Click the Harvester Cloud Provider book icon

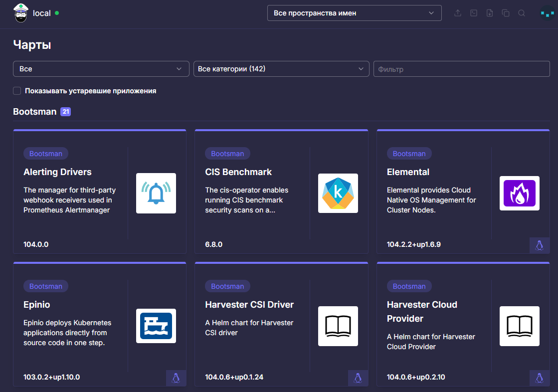coord(520,326)
